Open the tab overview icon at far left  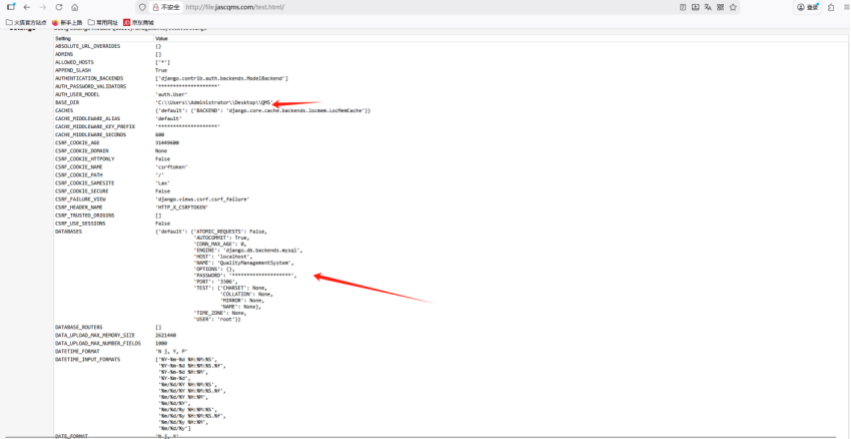10,7
